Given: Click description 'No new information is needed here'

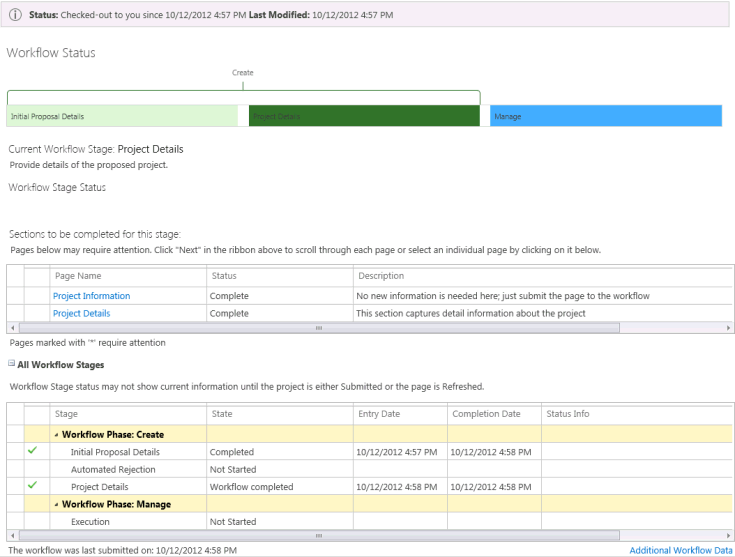Looking at the screenshot, I should [503, 296].
